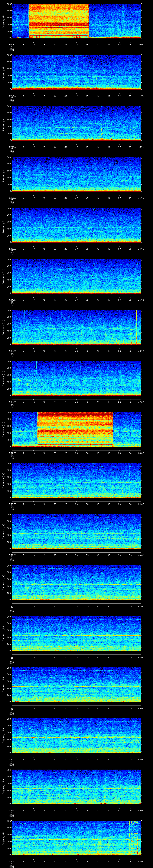Select the spectrogram panel starting at 3:45:00
The image size is (153, 868).
tap(77, 838)
